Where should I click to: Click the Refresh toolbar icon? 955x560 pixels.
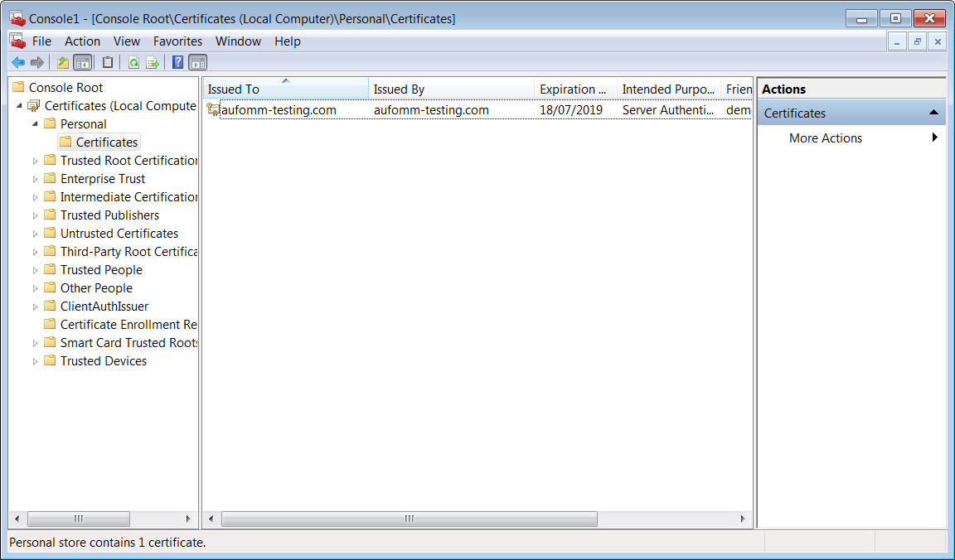coord(133,62)
